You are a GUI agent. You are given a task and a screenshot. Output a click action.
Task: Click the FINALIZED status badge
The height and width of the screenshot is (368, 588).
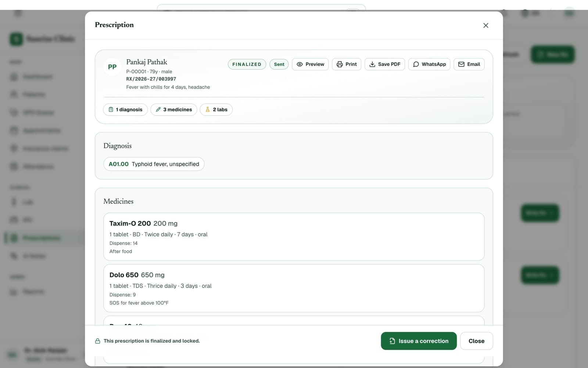[247, 64]
